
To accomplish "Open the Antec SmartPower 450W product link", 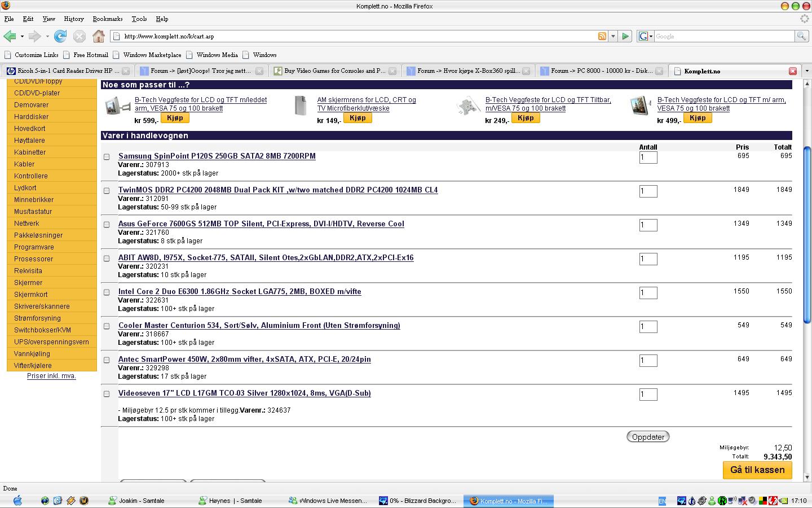I will tap(244, 359).
